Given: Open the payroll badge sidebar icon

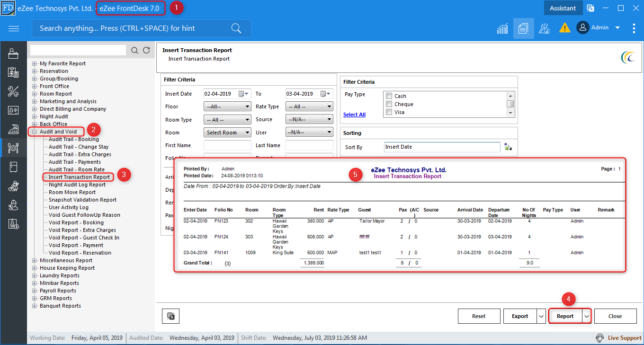Looking at the screenshot, I should [x=13, y=224].
